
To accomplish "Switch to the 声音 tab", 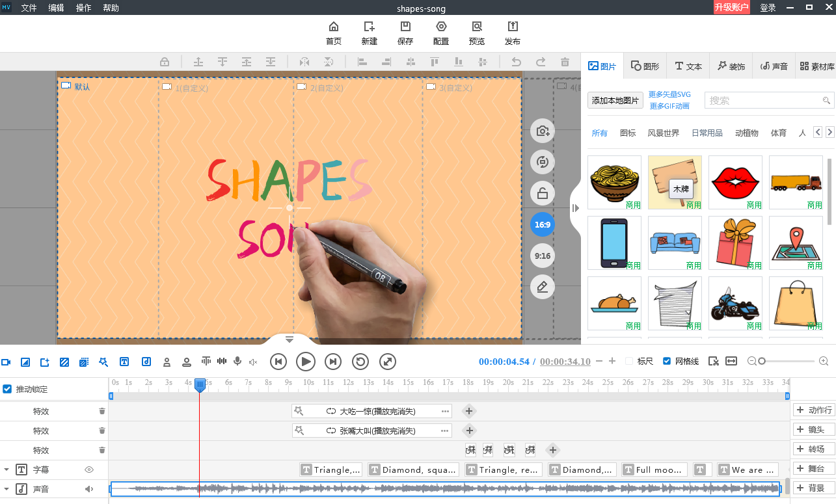I will (774, 66).
